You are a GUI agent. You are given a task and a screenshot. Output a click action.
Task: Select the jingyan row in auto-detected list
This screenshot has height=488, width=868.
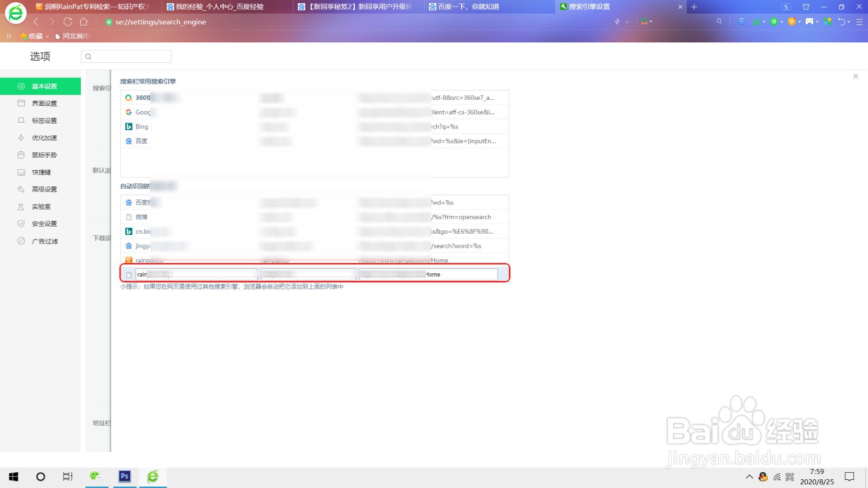[x=315, y=246]
